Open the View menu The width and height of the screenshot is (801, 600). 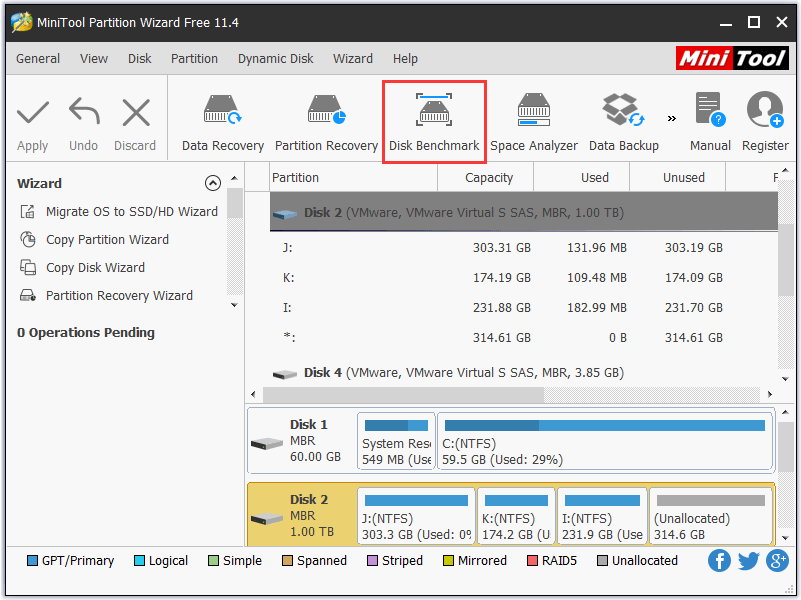[93, 59]
